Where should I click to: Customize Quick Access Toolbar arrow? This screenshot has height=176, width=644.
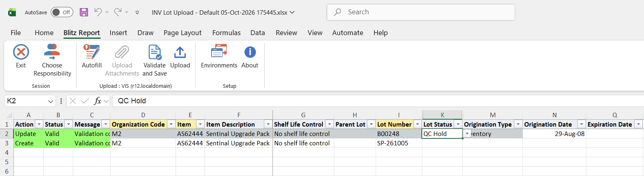(137, 13)
